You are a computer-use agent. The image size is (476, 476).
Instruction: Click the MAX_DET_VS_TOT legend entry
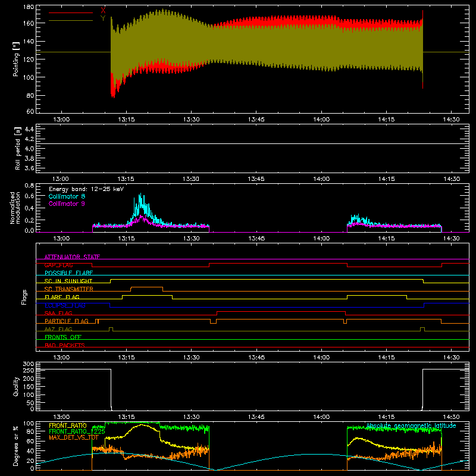coord(74,437)
